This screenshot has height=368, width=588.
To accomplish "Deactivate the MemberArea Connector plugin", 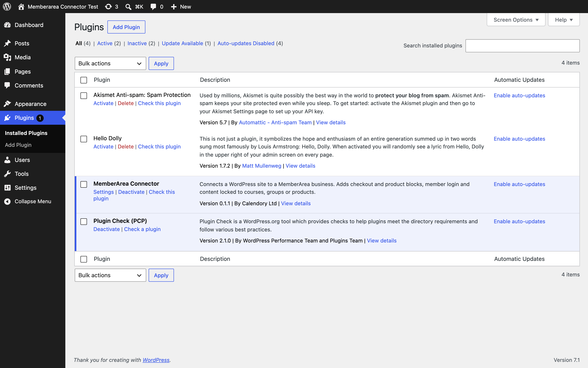I will (x=131, y=192).
